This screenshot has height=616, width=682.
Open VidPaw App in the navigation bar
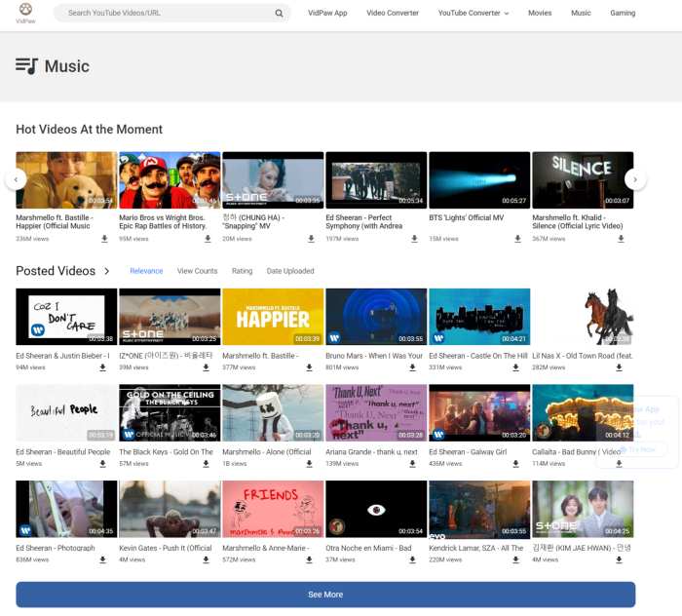327,13
